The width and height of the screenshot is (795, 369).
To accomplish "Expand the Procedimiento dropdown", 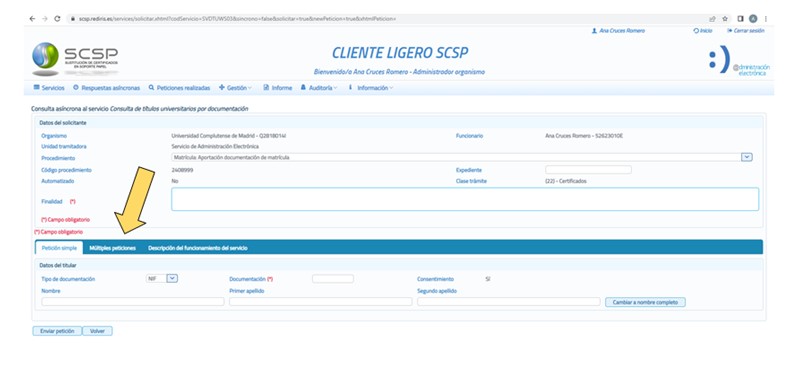I will 746,157.
